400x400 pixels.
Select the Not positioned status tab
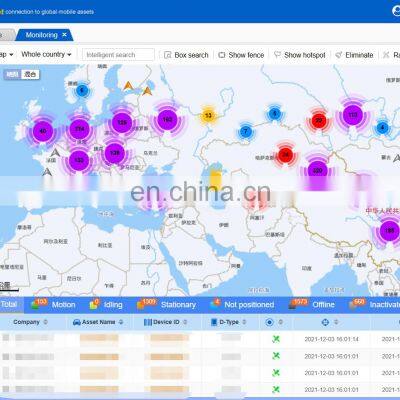[242, 305]
